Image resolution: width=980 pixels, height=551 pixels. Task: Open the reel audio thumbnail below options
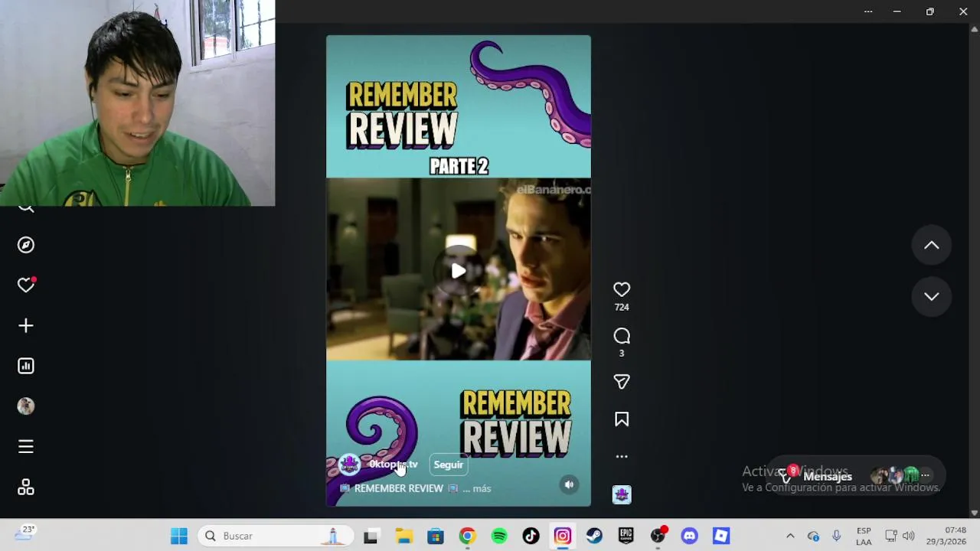point(622,494)
